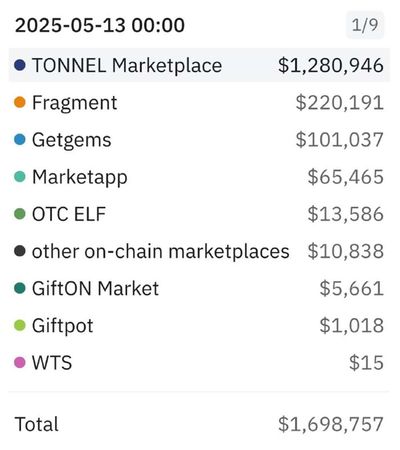The height and width of the screenshot is (450, 400).
Task: Click the teal Marketapp legend dot
Action: (x=20, y=177)
